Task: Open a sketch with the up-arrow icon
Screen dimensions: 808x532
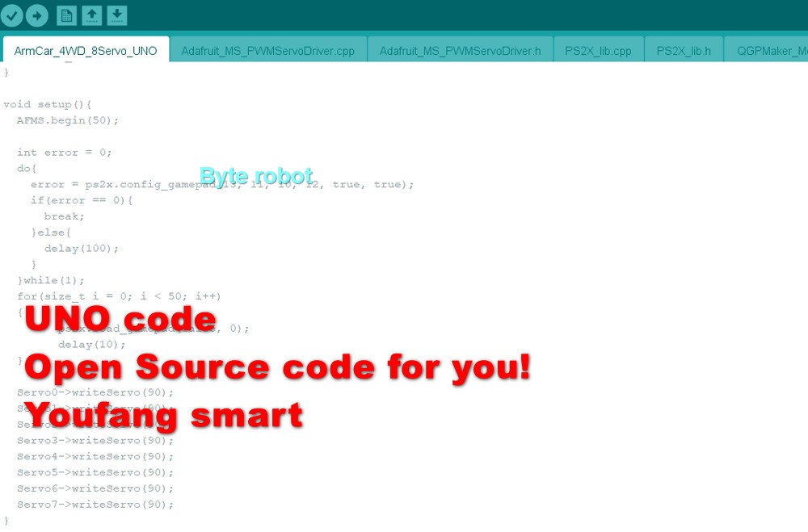Action: pos(92,15)
